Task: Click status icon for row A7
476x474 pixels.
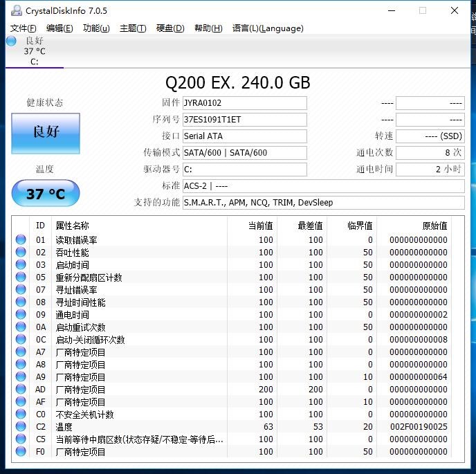Action: click(21, 352)
